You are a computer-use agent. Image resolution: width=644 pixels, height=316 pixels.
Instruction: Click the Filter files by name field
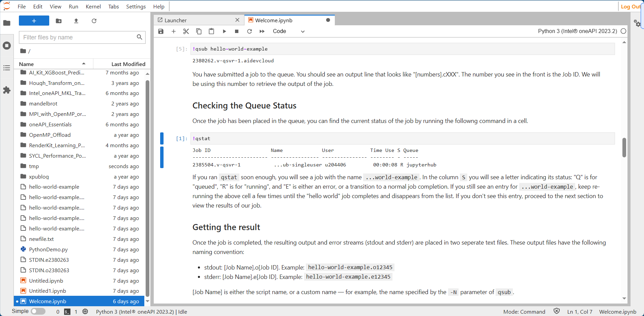(x=79, y=37)
